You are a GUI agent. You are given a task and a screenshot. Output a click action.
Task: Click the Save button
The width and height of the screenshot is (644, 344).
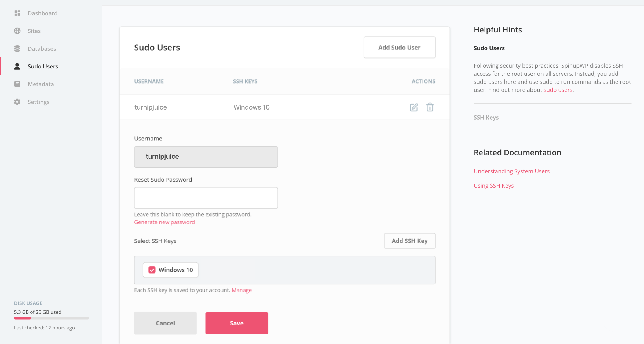click(237, 323)
